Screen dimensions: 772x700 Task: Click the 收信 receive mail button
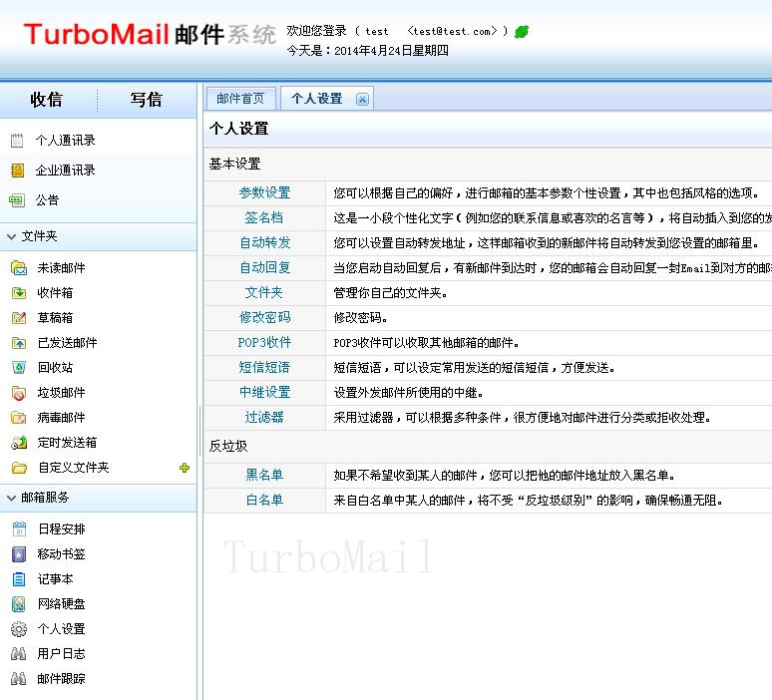(x=46, y=100)
